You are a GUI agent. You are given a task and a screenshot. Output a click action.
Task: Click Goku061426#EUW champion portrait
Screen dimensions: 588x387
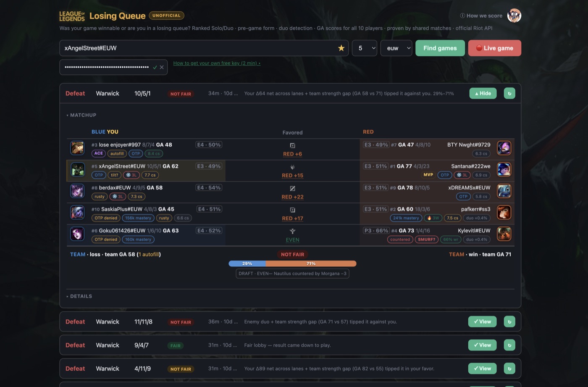click(77, 234)
